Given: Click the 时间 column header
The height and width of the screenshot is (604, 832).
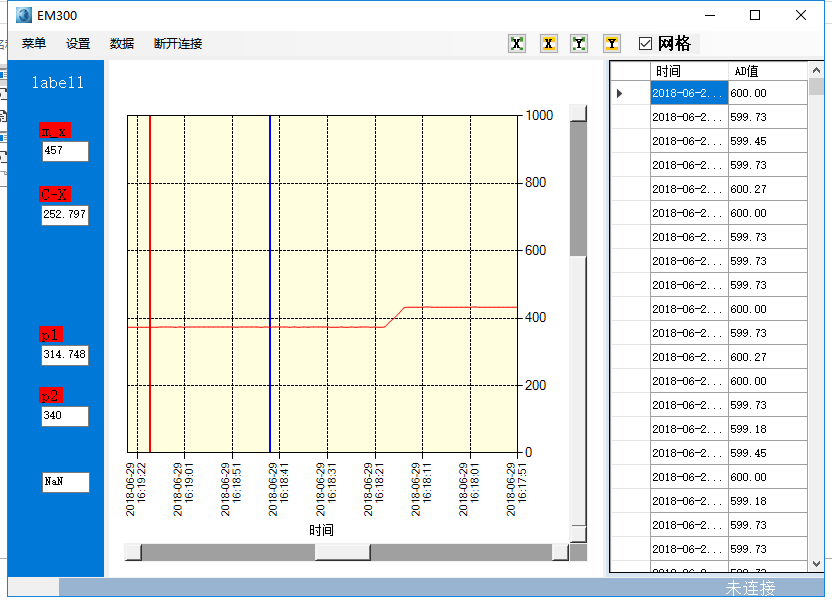Looking at the screenshot, I should (689, 71).
